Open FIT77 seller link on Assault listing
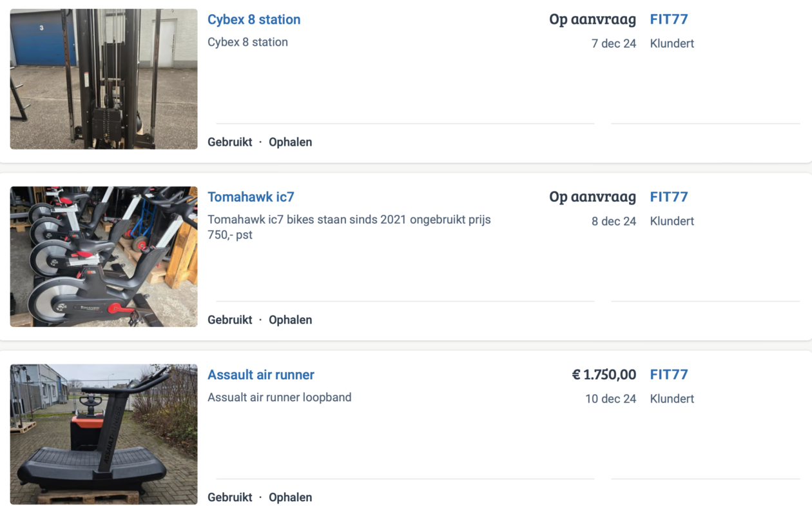Screen dimensions: 812x516 (669, 375)
